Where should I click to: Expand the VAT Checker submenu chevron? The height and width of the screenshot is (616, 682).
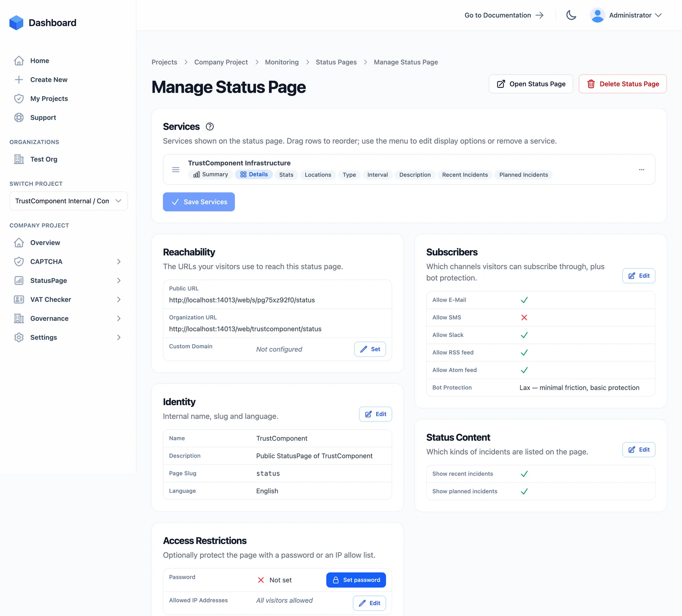click(119, 299)
